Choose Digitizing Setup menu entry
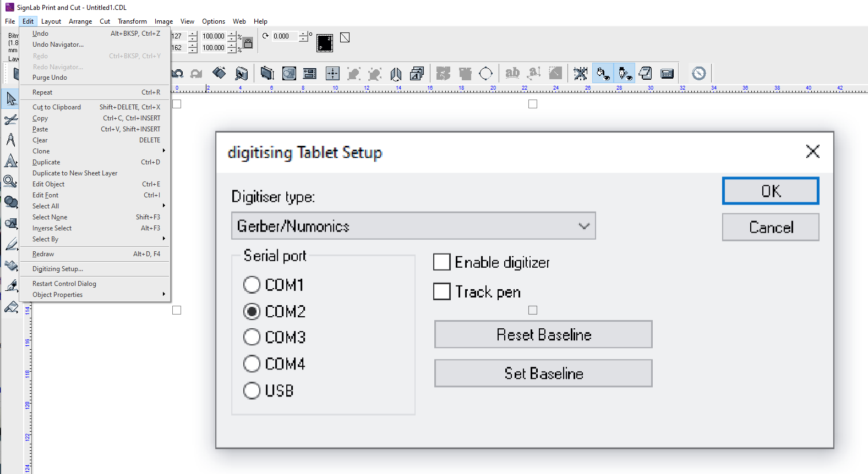The width and height of the screenshot is (868, 474). pos(95,269)
